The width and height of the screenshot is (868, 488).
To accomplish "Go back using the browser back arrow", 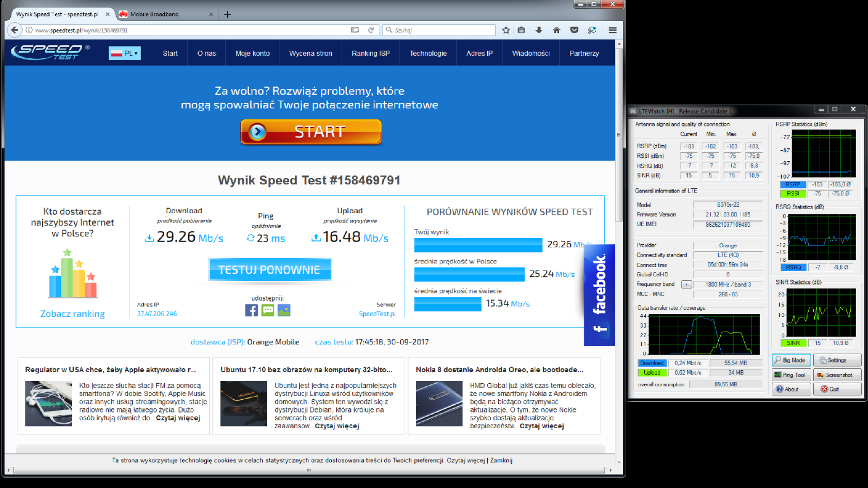I will 14,30.
